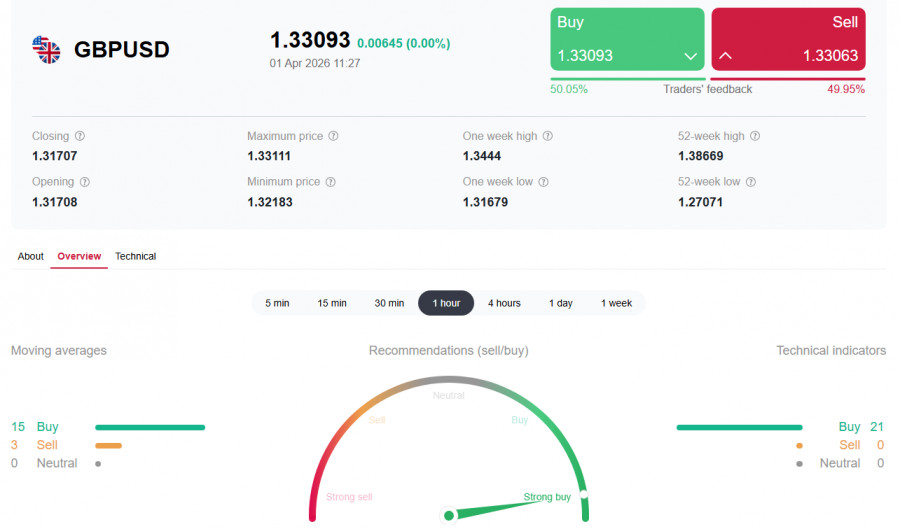900x529 pixels.
Task: Click the Moving averages heading
Action: [59, 351]
